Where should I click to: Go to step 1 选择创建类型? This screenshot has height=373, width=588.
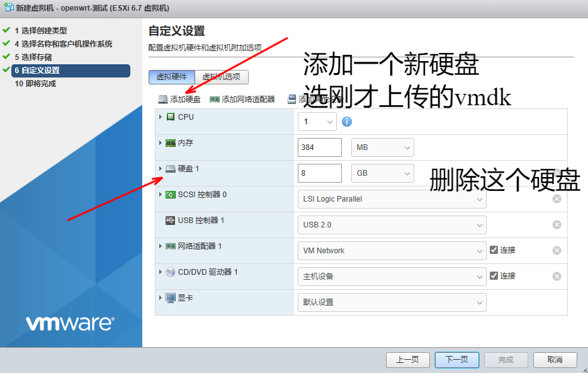point(41,30)
